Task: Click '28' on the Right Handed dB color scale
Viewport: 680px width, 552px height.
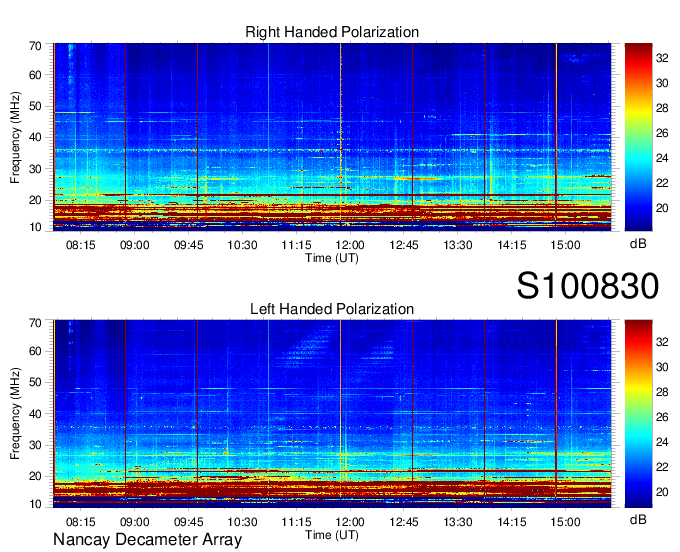Action: tap(662, 108)
